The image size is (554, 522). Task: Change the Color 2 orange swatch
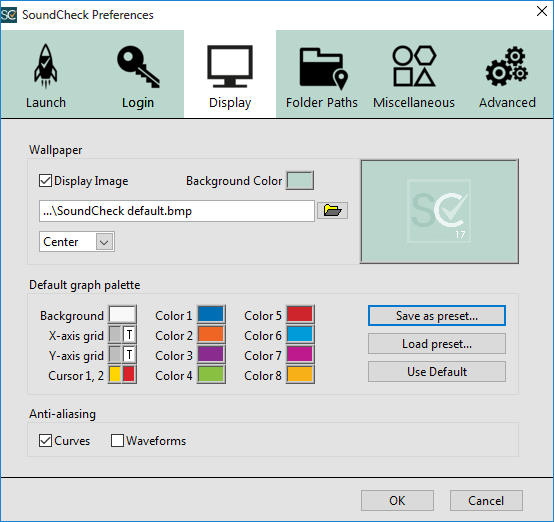coord(211,334)
